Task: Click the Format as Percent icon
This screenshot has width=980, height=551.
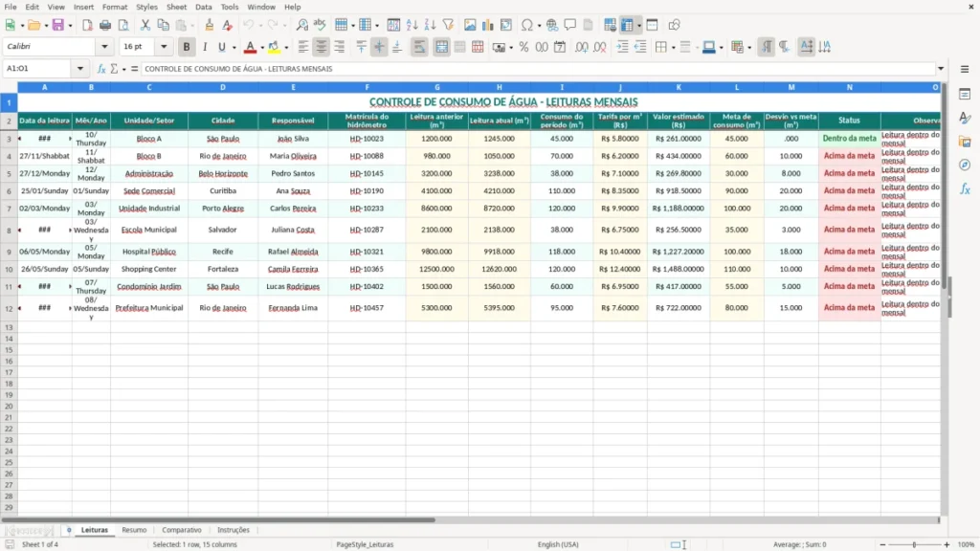Action: pyautogui.click(x=523, y=47)
